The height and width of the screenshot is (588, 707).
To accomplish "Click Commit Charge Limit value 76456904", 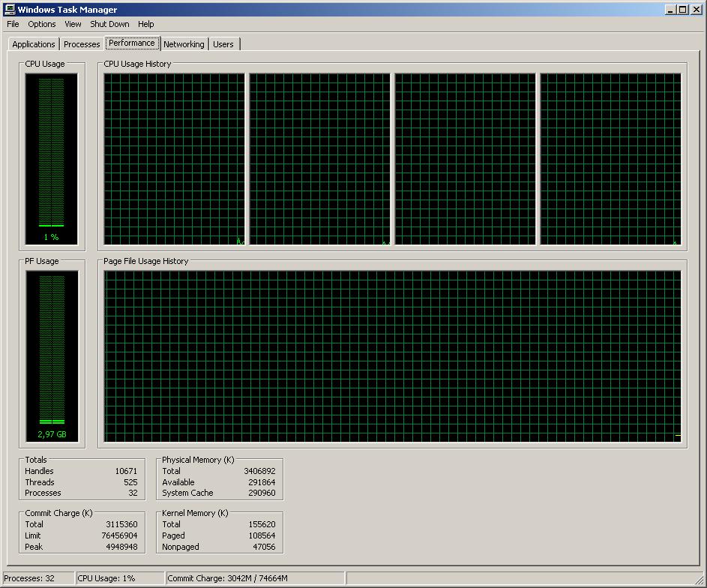I will click(119, 535).
